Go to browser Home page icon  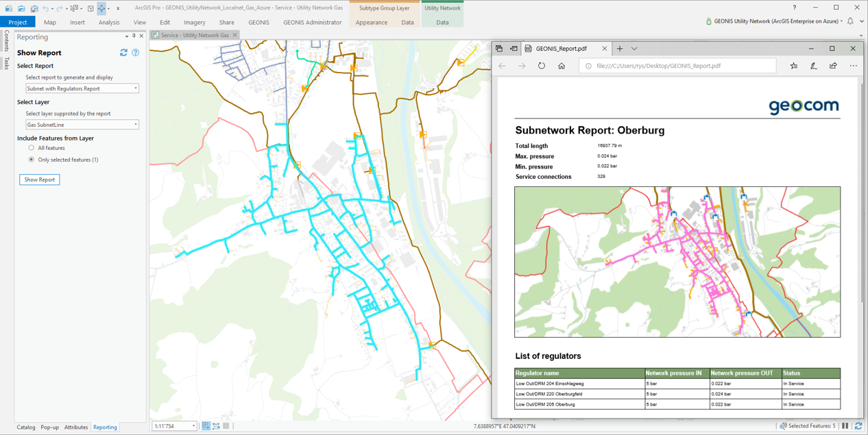click(x=562, y=66)
